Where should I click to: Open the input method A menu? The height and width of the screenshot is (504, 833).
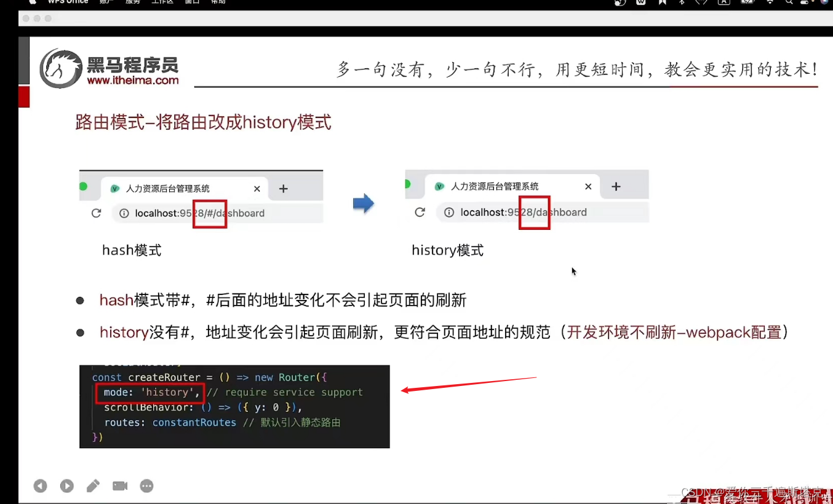click(724, 2)
